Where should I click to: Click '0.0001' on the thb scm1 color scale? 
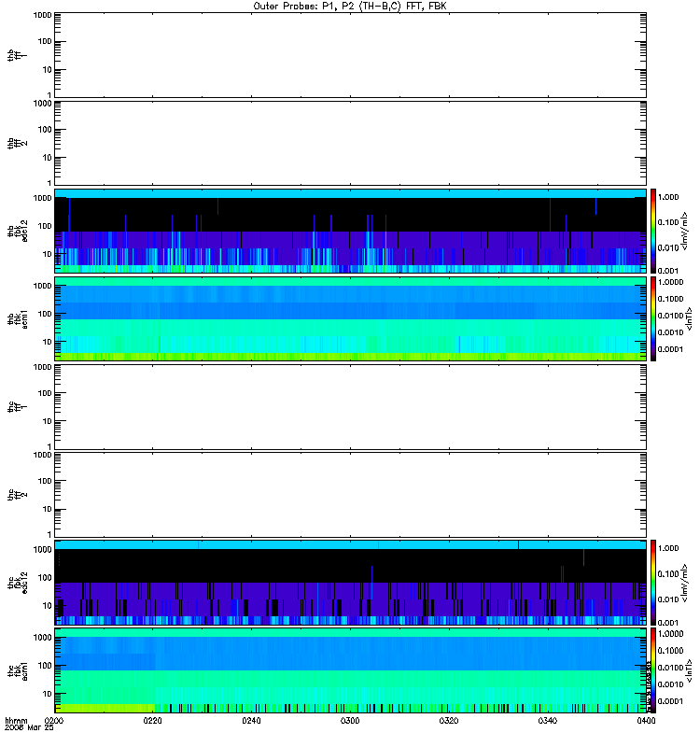click(x=670, y=349)
